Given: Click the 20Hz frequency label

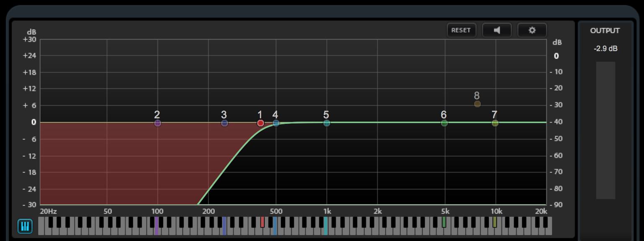Looking at the screenshot, I should (x=48, y=211).
